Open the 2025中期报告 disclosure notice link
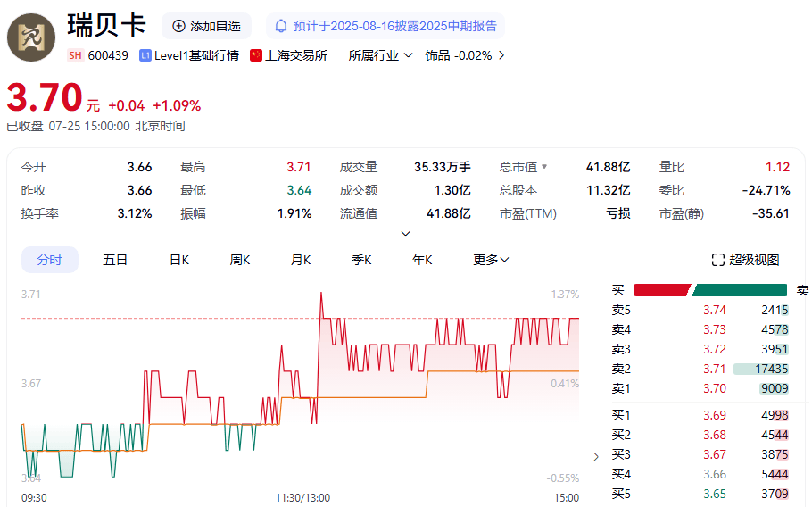The image size is (812, 507). (x=385, y=26)
